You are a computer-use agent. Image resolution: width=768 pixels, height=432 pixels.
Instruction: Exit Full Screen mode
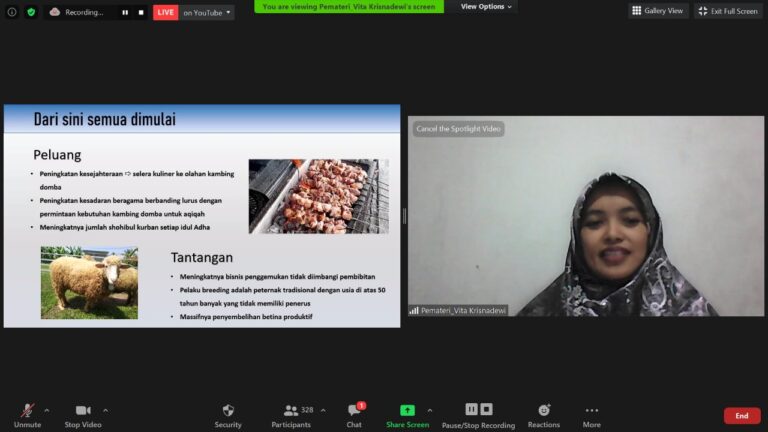(x=728, y=11)
